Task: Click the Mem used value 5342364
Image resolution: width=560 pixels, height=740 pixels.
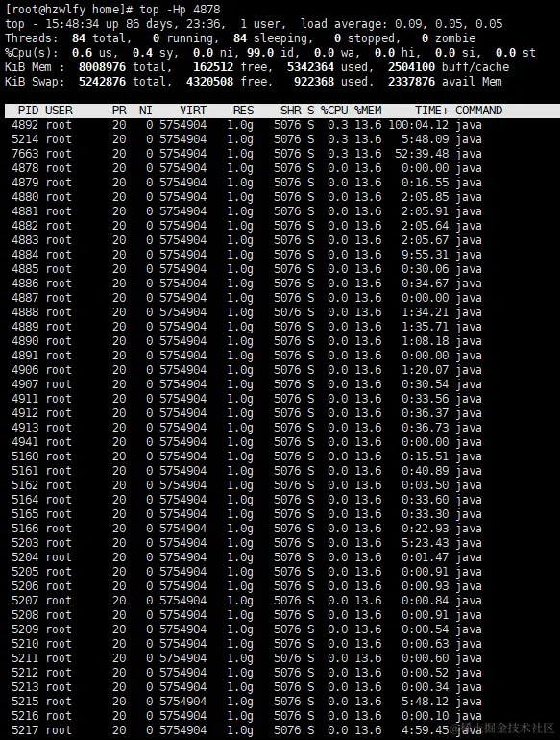Action: click(310, 67)
